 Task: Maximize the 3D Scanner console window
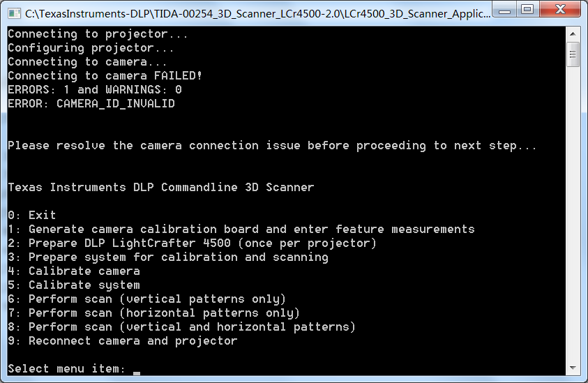(x=527, y=10)
